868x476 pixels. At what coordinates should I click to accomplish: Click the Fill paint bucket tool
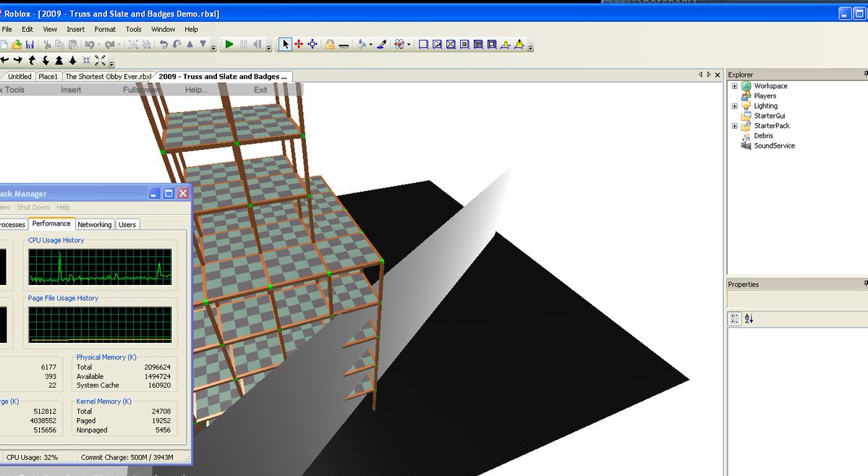coord(361,44)
